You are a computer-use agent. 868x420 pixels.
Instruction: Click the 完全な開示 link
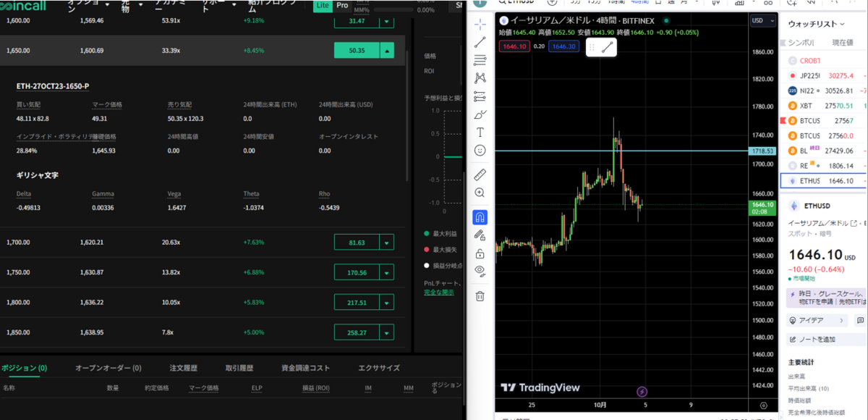pyautogui.click(x=439, y=292)
